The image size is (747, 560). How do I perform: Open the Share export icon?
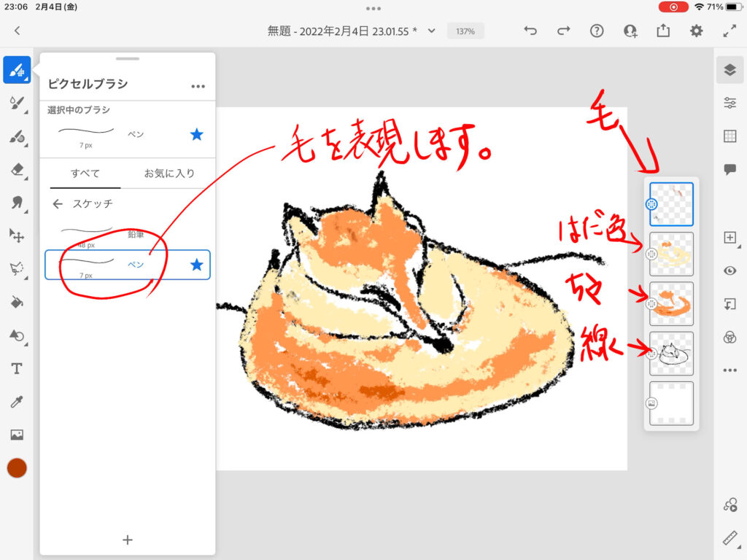[x=663, y=31]
